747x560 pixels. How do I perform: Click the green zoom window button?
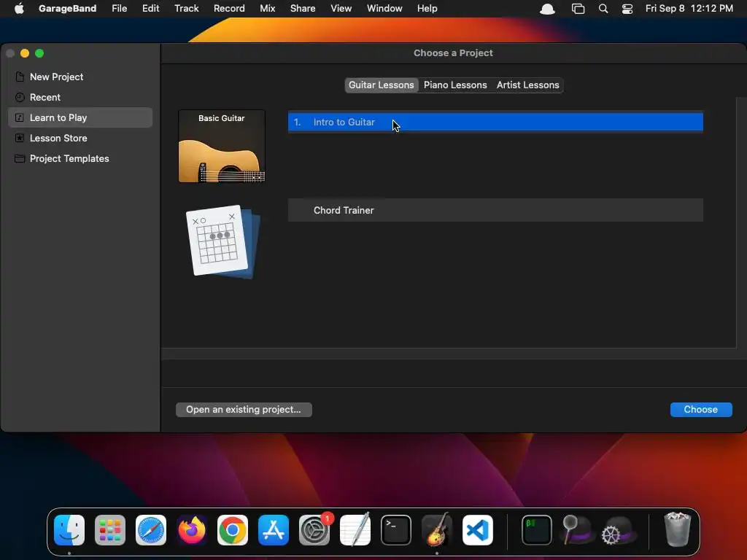(39, 53)
